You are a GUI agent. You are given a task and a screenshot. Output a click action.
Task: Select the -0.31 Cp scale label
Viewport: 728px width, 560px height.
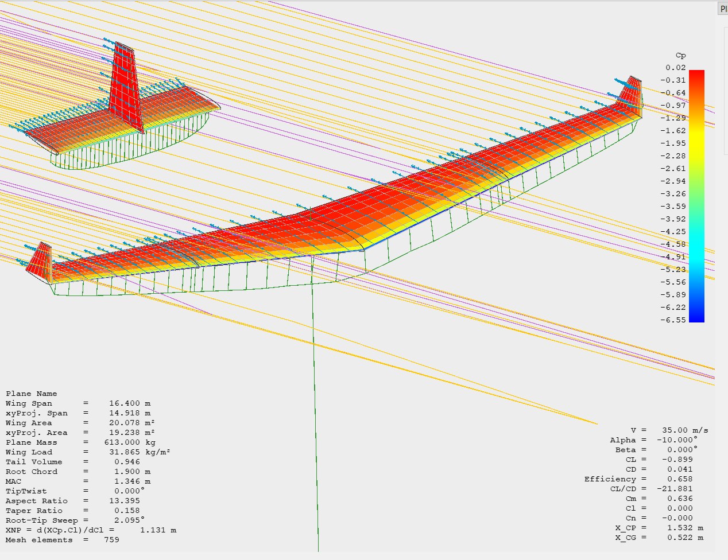coord(673,80)
